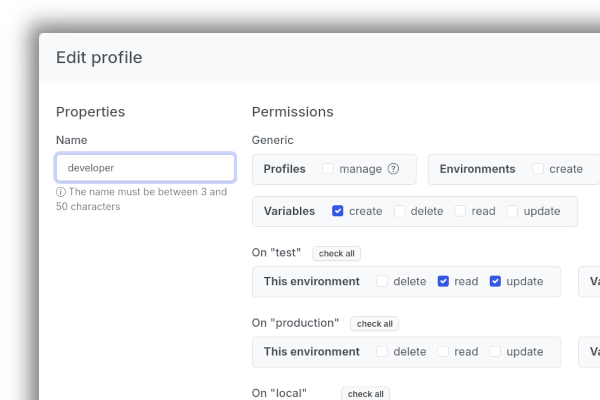The image size is (600, 400).
Task: Tick the Environments create checkbox
Action: coord(538,169)
